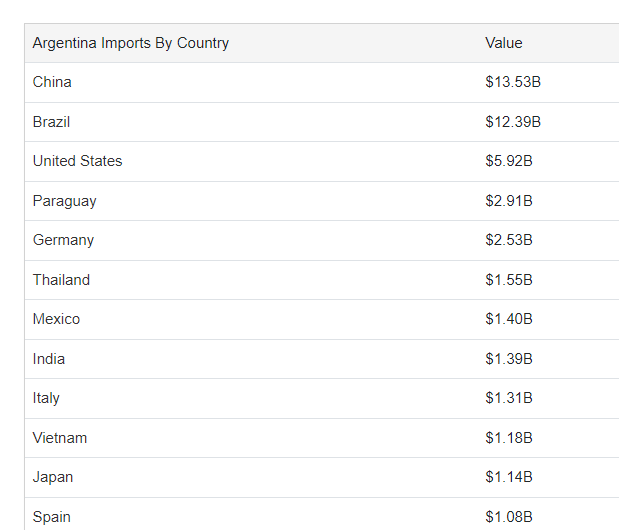Open the Japan row link
Image resolution: width=619 pixels, height=530 pixels.
[53, 477]
